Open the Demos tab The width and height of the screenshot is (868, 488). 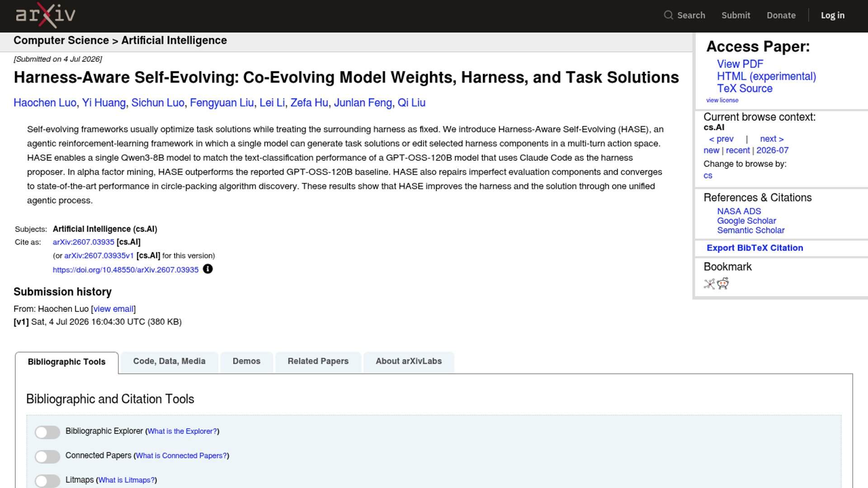click(x=246, y=361)
